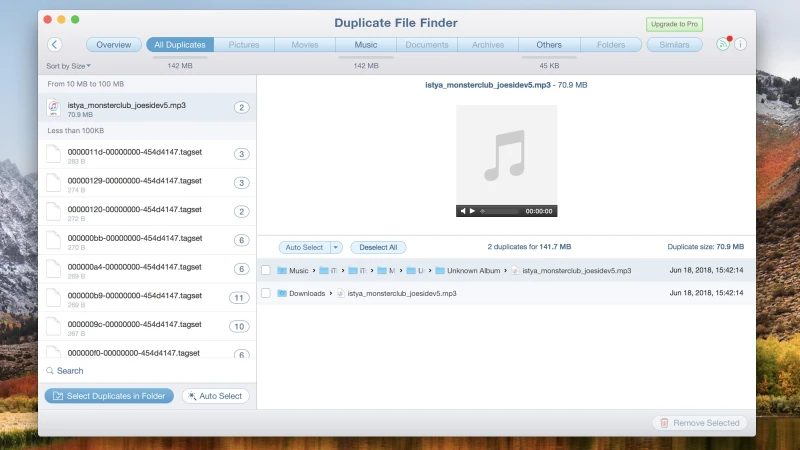This screenshot has width=800, height=450.
Task: Tick the Downloads folder duplicate checkbox
Action: pos(266,293)
